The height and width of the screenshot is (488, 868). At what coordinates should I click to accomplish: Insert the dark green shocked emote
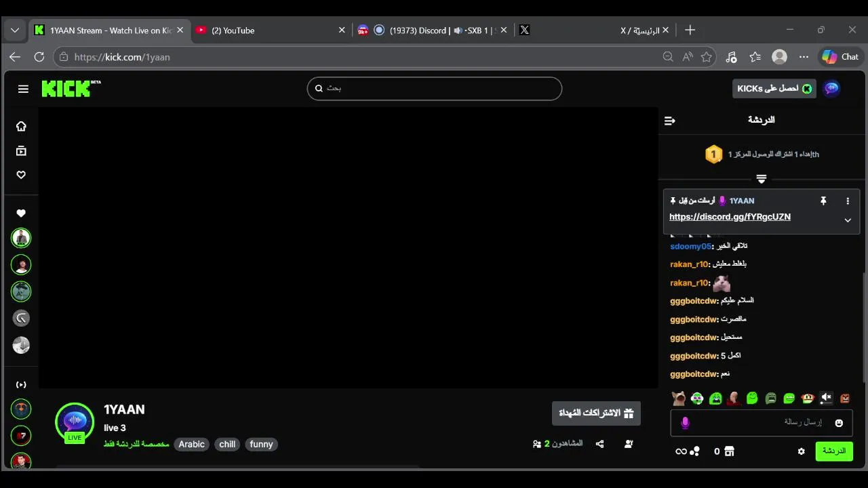pyautogui.click(x=770, y=398)
